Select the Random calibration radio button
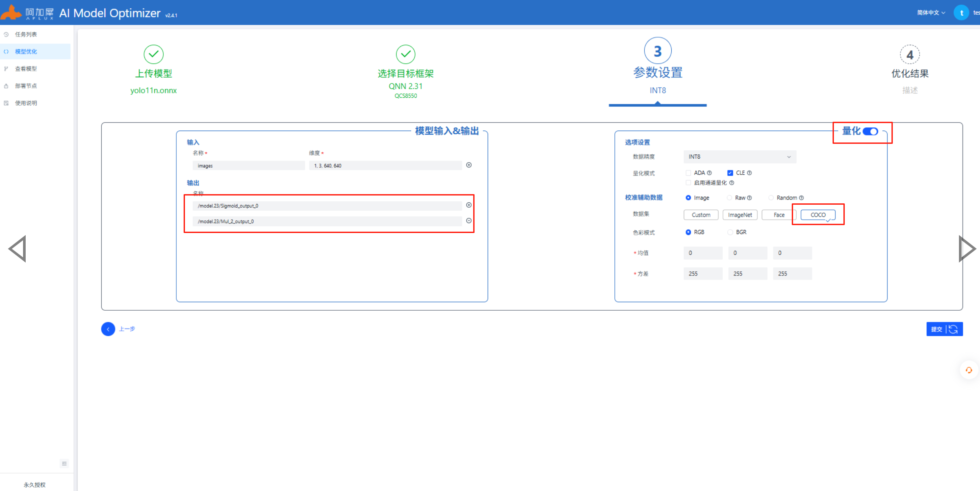980x491 pixels. pyautogui.click(x=771, y=198)
